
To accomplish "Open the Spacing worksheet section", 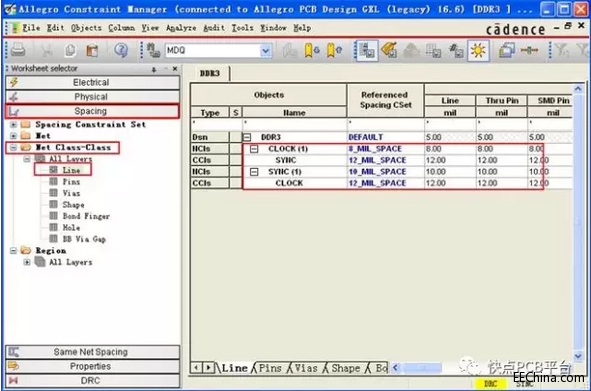I will pyautogui.click(x=92, y=111).
